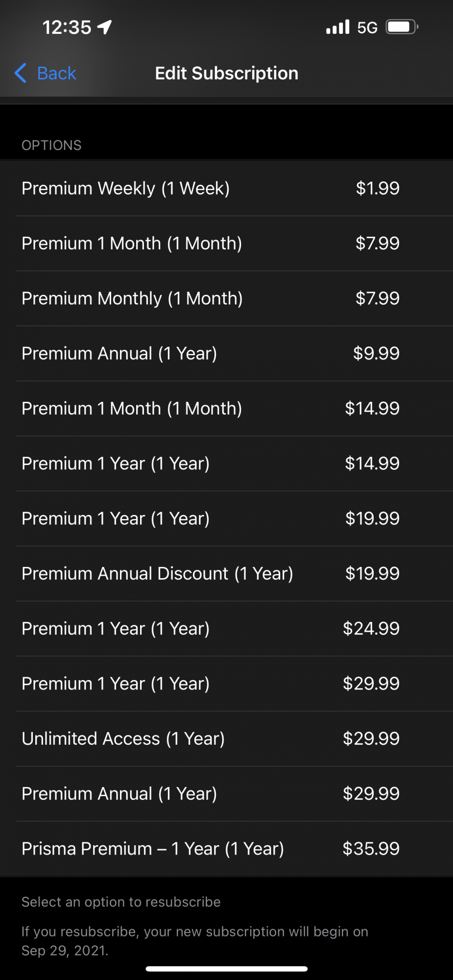Tap the location arrow next to time
Image resolution: width=453 pixels, height=980 pixels.
104,27
